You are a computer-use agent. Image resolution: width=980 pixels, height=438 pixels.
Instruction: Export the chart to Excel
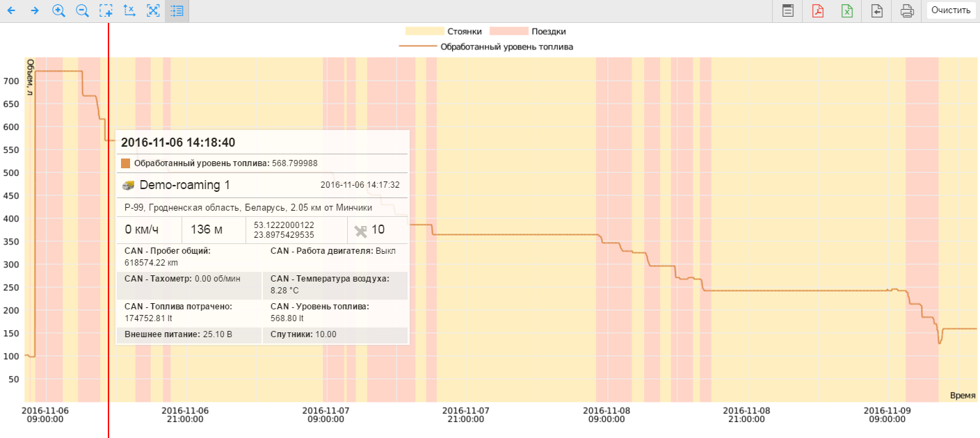(847, 11)
